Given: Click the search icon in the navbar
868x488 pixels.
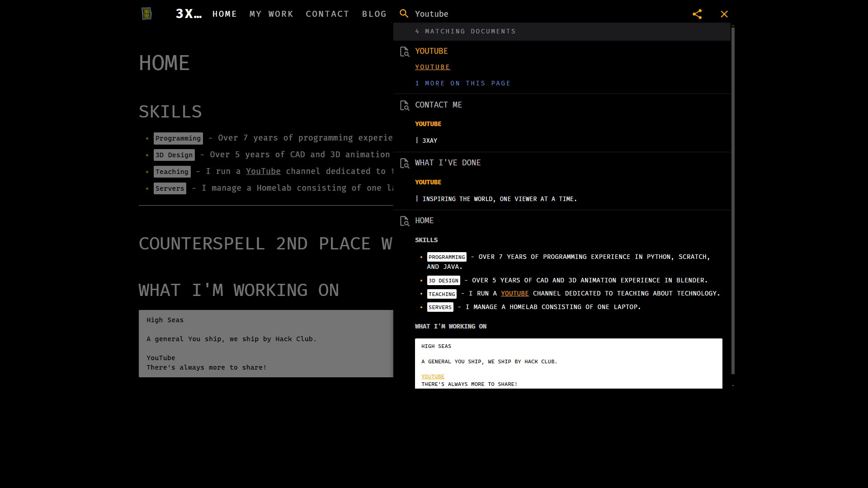Looking at the screenshot, I should [x=404, y=14].
